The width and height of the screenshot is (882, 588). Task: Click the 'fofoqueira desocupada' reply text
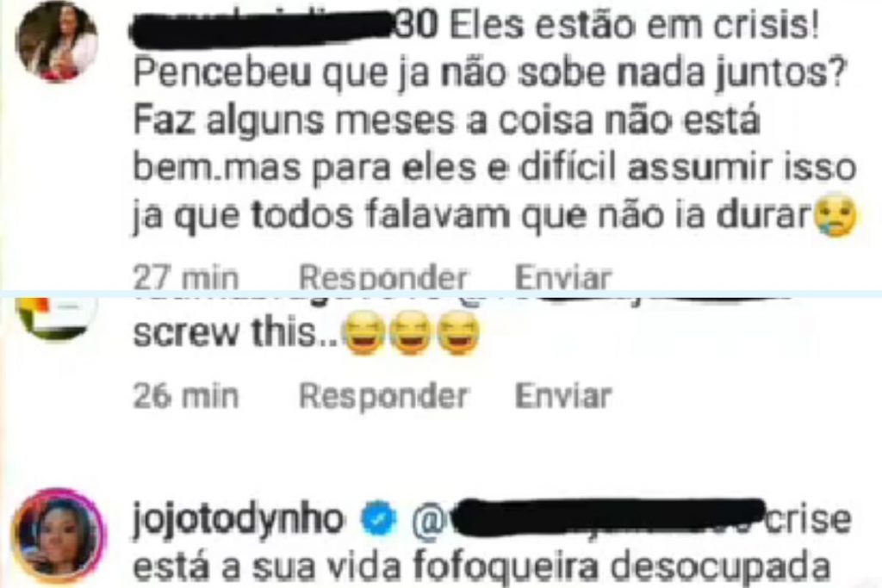622,567
